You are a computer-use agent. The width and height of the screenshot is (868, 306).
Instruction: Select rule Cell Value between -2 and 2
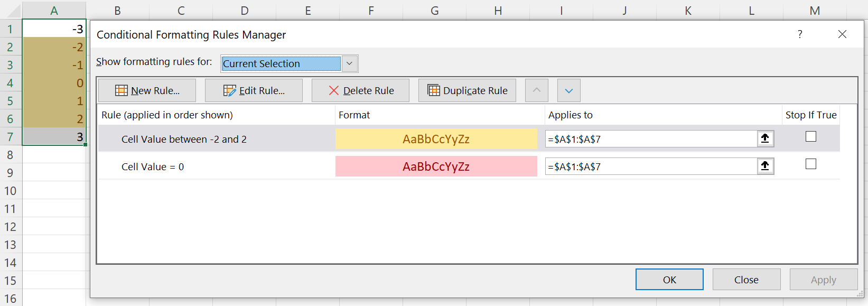[x=184, y=139]
